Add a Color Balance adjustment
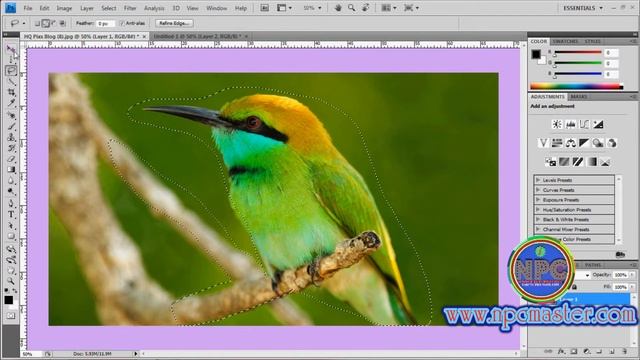This screenshot has width=640, height=360. [571, 143]
